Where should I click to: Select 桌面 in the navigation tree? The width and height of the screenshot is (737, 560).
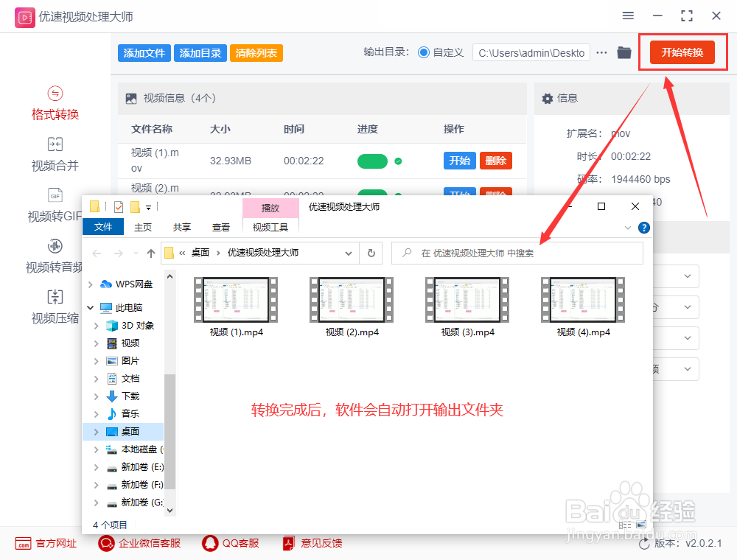coord(130,432)
